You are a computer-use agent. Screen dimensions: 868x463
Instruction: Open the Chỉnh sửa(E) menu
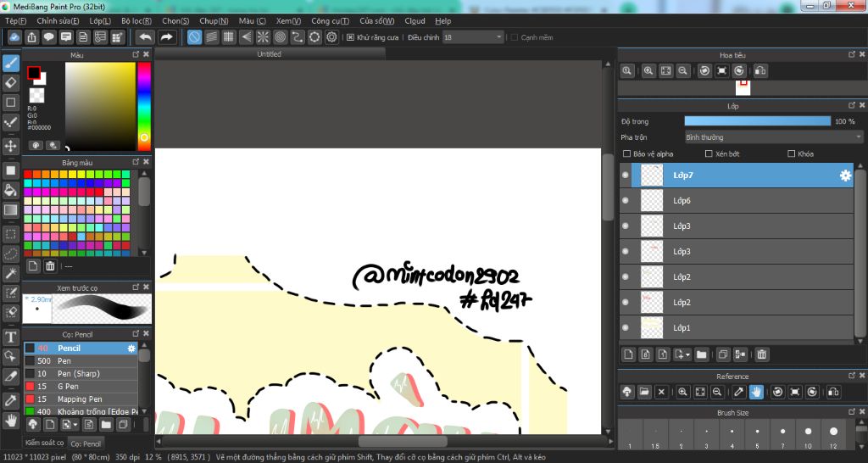(58, 21)
